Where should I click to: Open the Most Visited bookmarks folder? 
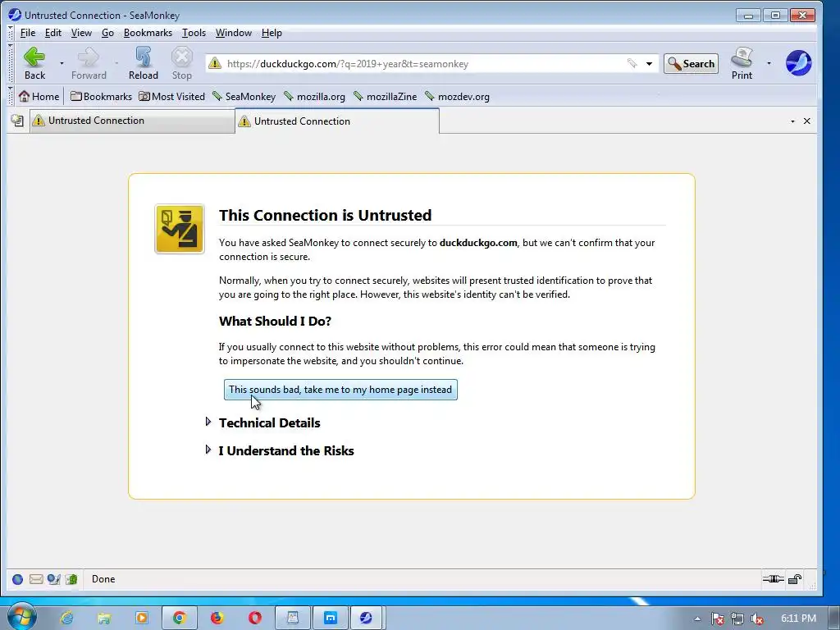click(x=172, y=97)
